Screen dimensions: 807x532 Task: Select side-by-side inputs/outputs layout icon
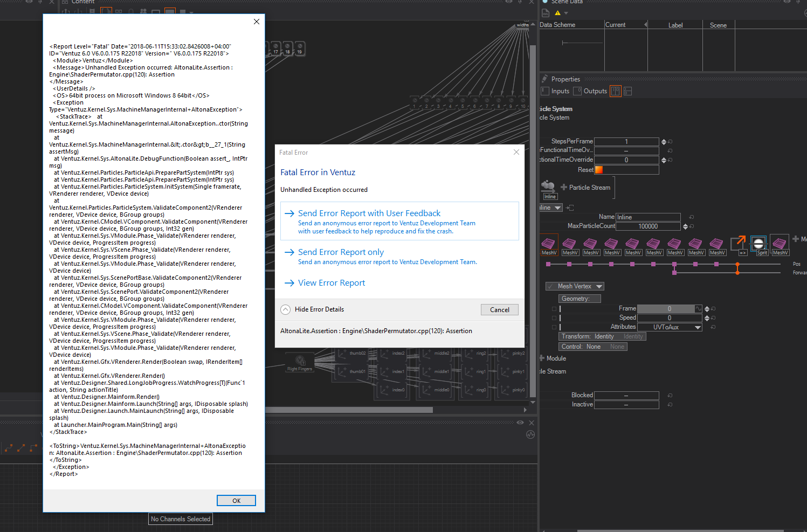coord(615,91)
